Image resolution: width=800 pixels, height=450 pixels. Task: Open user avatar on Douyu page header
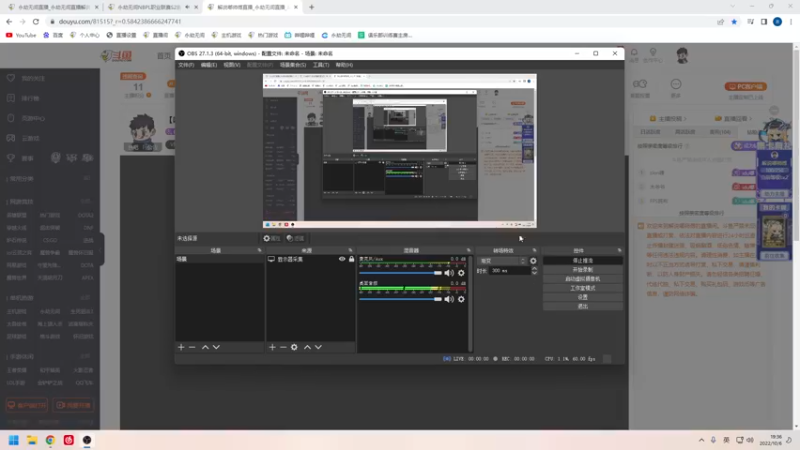pyautogui.click(x=682, y=55)
